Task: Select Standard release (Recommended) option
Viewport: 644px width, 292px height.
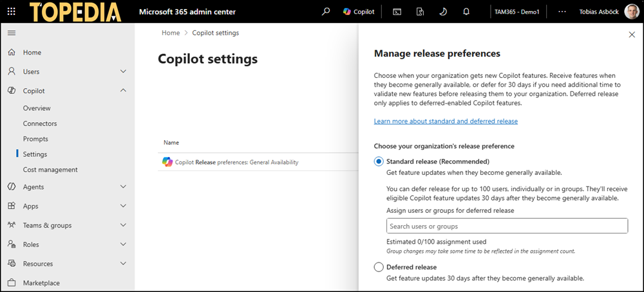Action: [378, 161]
